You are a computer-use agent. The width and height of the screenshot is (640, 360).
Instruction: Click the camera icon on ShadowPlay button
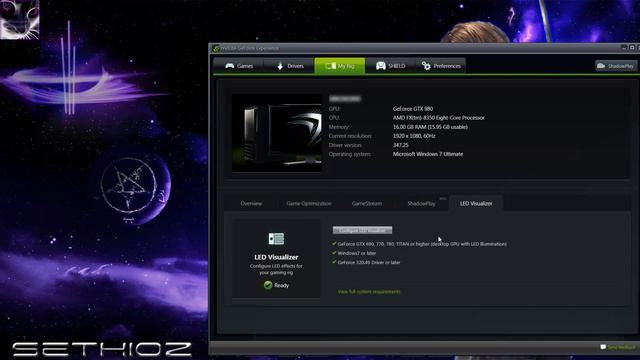pyautogui.click(x=601, y=66)
